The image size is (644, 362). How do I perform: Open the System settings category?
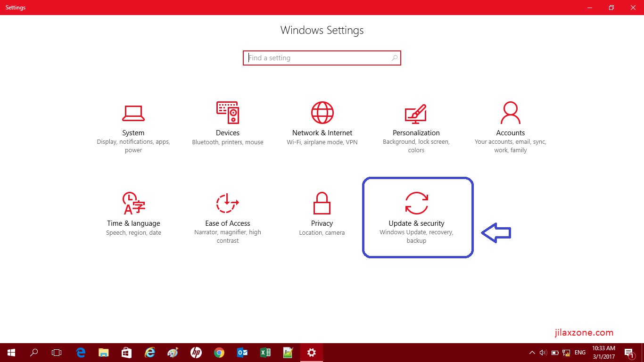tap(133, 127)
